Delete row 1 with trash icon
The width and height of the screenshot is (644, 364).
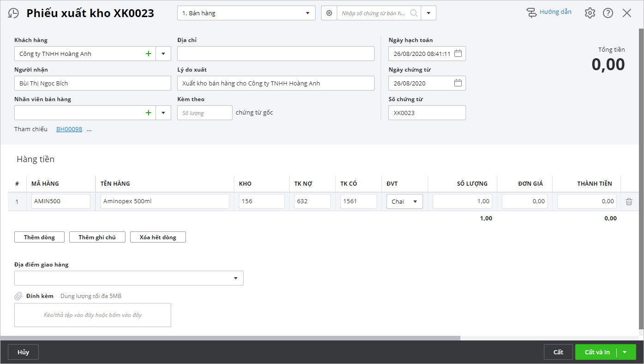(x=629, y=201)
